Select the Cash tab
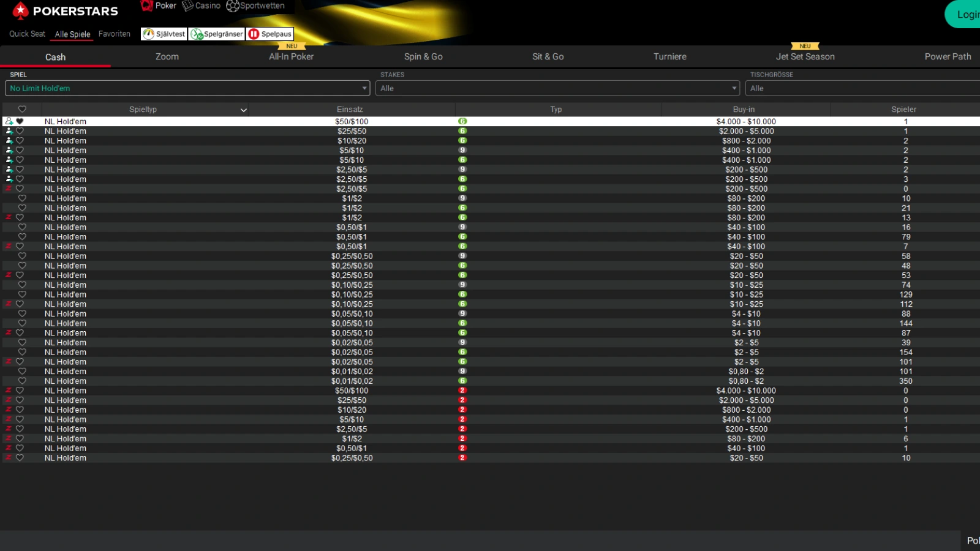The width and height of the screenshot is (980, 551). 55,57
